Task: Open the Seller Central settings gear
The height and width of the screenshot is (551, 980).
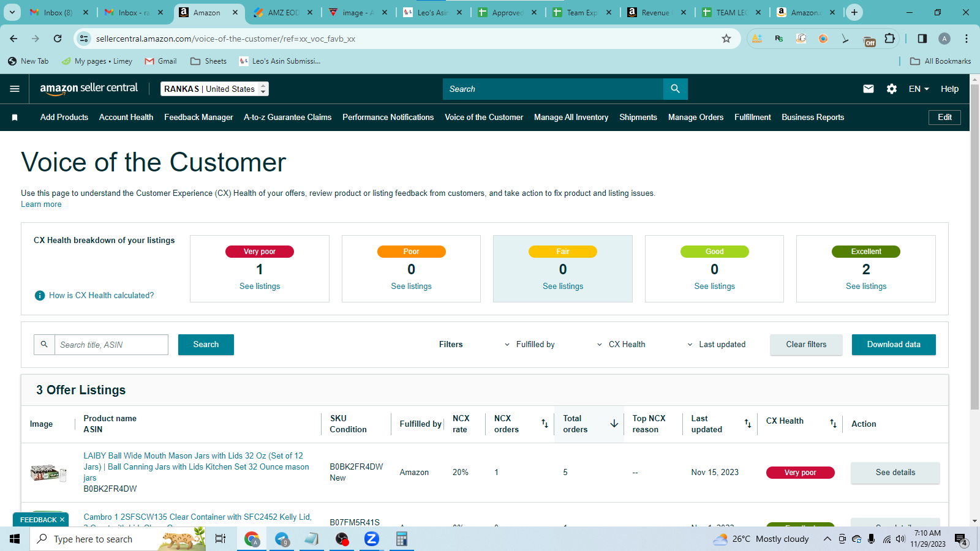Action: tap(892, 89)
